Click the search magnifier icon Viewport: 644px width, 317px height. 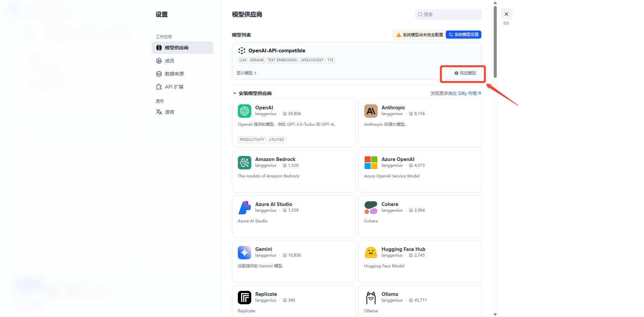coord(420,14)
